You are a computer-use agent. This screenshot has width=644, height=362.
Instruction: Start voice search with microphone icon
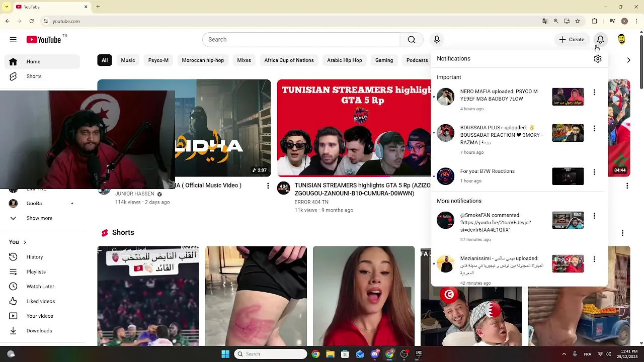pos(437,40)
